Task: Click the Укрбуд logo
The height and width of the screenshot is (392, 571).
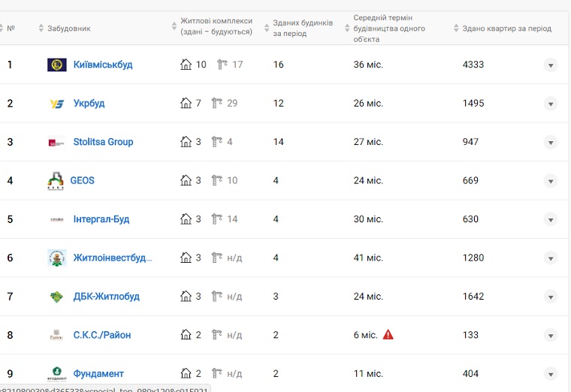Action: (57, 104)
